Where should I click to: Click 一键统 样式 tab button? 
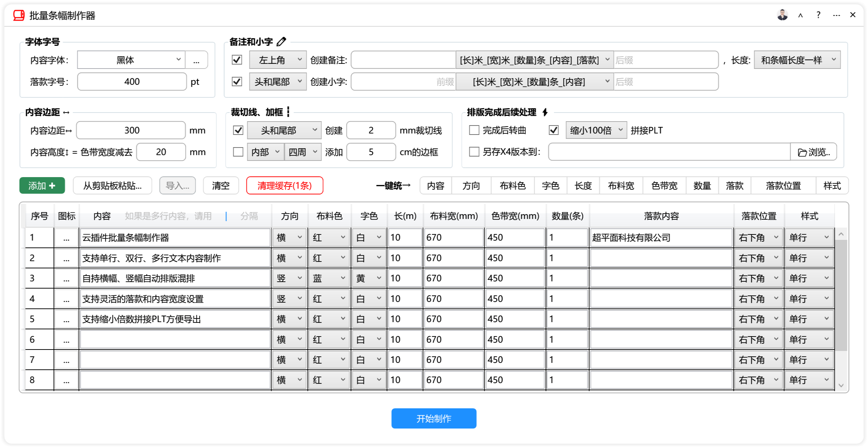[832, 186]
